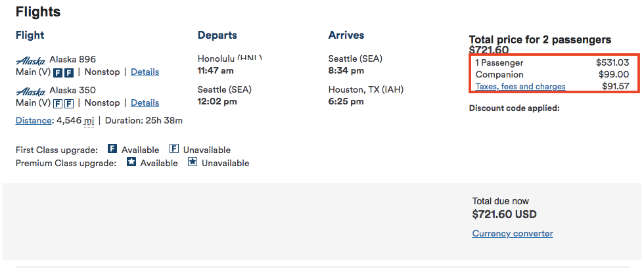Screen dimensions: 644x268
Task: Click first outlined F icon on Alaska 350
Action: tap(58, 103)
